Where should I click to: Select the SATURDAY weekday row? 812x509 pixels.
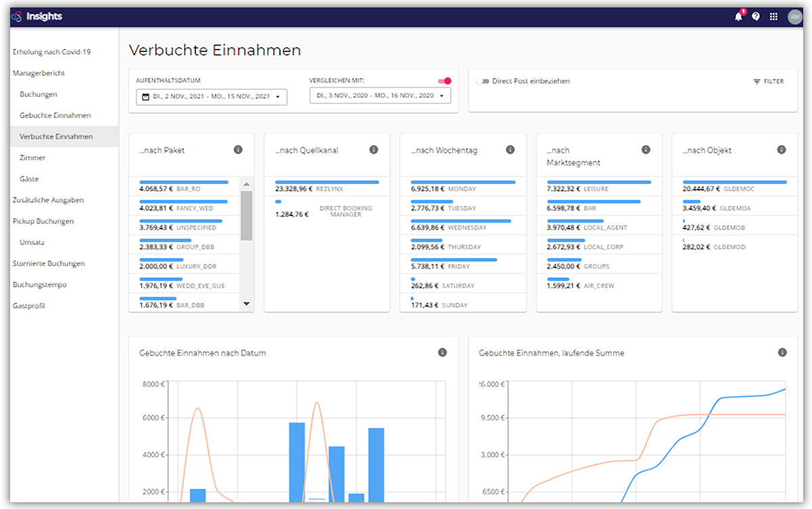click(463, 283)
